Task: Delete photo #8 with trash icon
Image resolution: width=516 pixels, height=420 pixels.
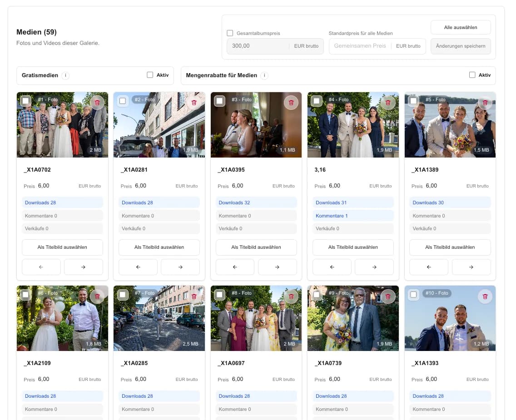Action: pos(291,296)
